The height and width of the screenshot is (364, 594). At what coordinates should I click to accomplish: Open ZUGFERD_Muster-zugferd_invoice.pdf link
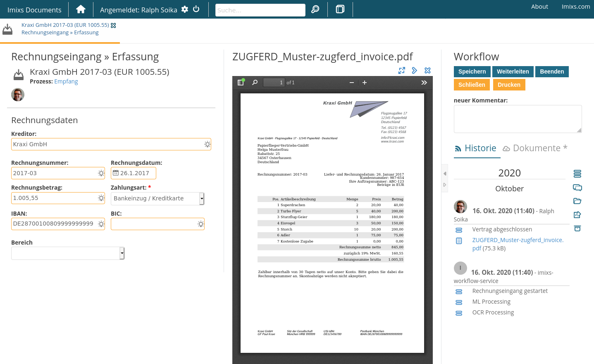[x=518, y=244]
